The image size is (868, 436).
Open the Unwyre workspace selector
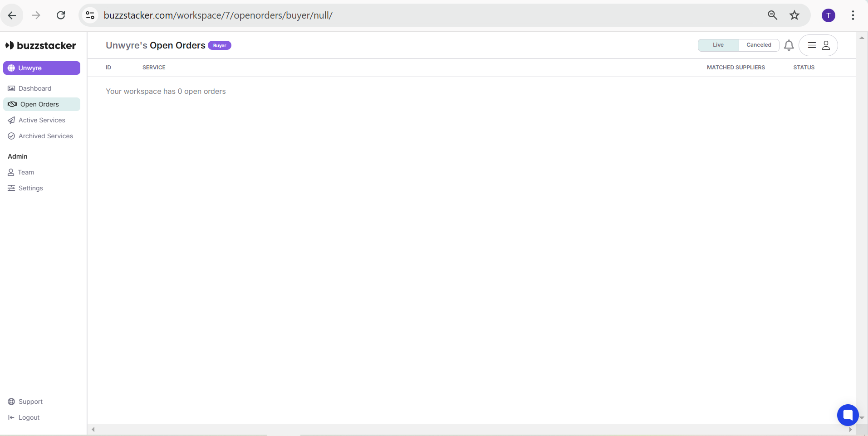coord(42,68)
